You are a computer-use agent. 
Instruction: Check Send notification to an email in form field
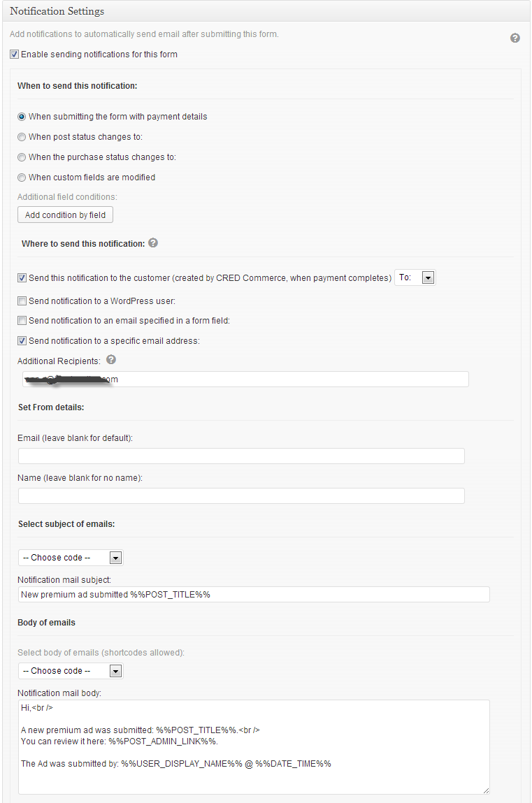tap(22, 321)
